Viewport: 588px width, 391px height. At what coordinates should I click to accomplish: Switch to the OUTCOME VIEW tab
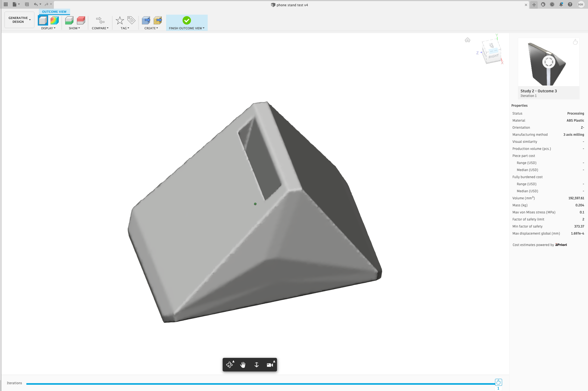(x=54, y=11)
